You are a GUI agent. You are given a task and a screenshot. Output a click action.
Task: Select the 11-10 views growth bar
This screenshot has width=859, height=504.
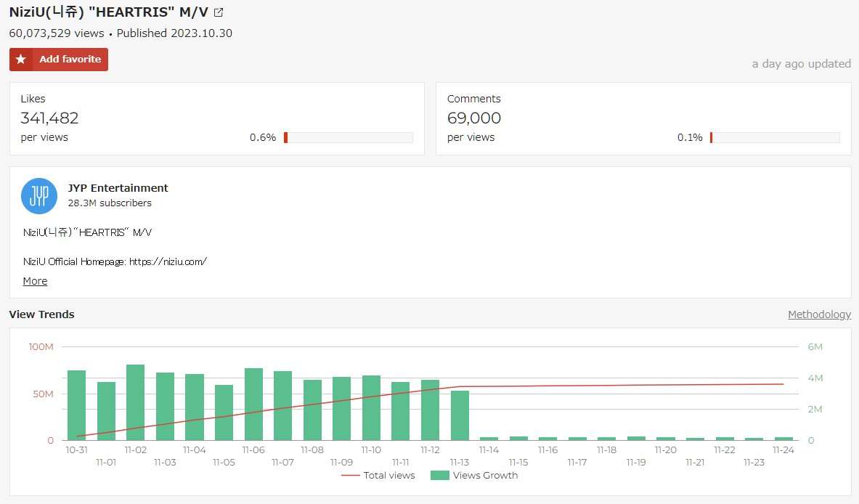point(372,407)
